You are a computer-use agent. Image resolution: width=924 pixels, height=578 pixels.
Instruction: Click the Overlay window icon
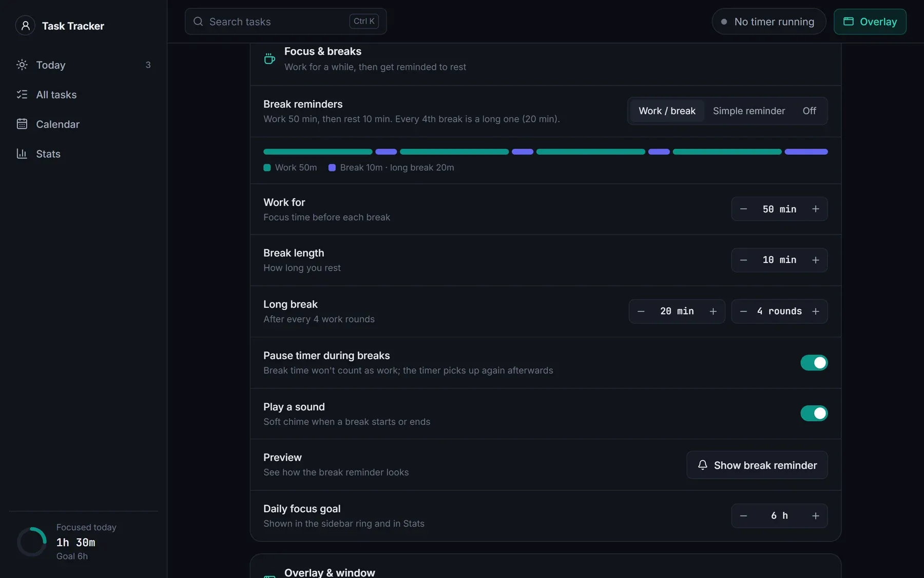(849, 22)
